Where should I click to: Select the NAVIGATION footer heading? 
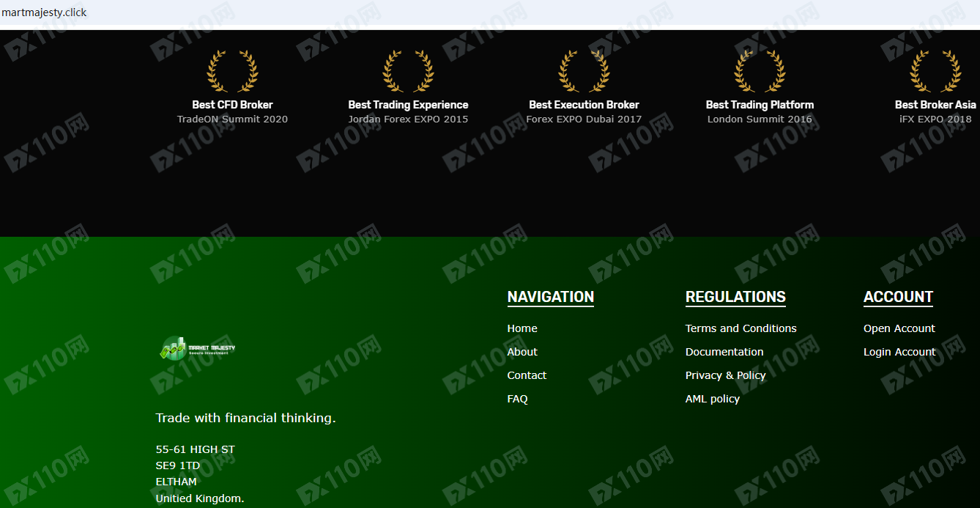(551, 297)
